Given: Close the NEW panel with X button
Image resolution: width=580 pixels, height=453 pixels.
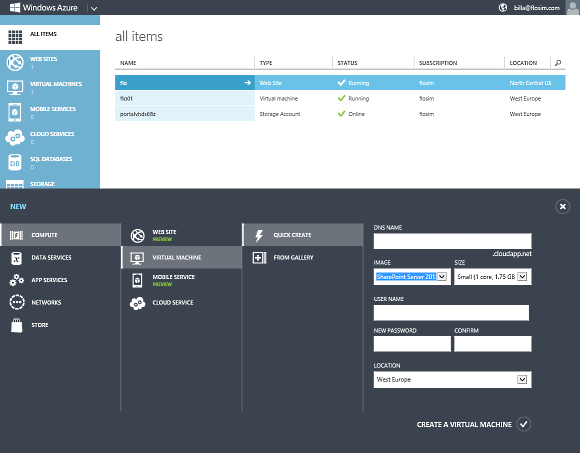Looking at the screenshot, I should point(562,206).
